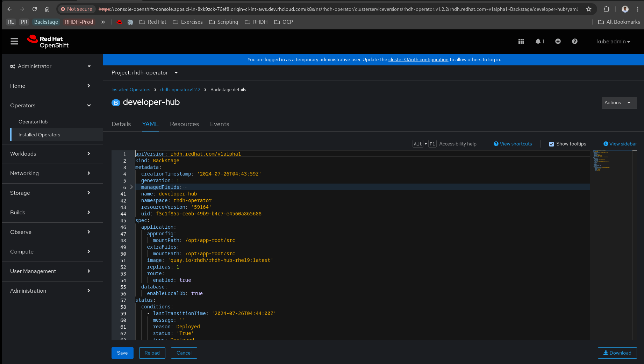Open the help question mark icon

pyautogui.click(x=574, y=42)
